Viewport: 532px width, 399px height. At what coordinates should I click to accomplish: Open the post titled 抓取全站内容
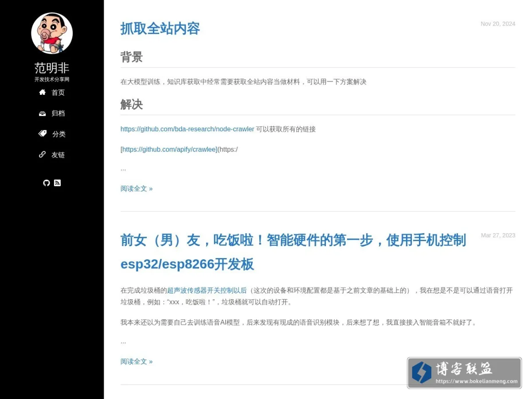[160, 28]
